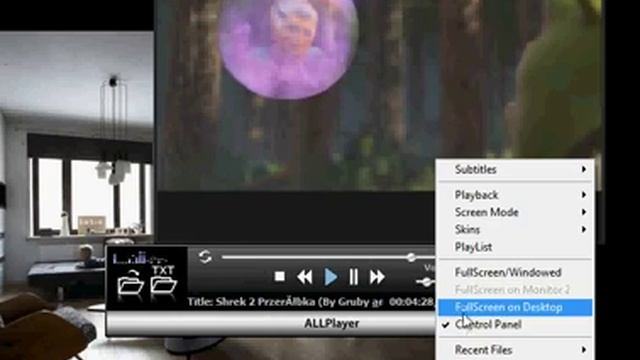The image size is (640, 360).
Task: Click the equalizer visualization icon
Action: click(x=140, y=258)
